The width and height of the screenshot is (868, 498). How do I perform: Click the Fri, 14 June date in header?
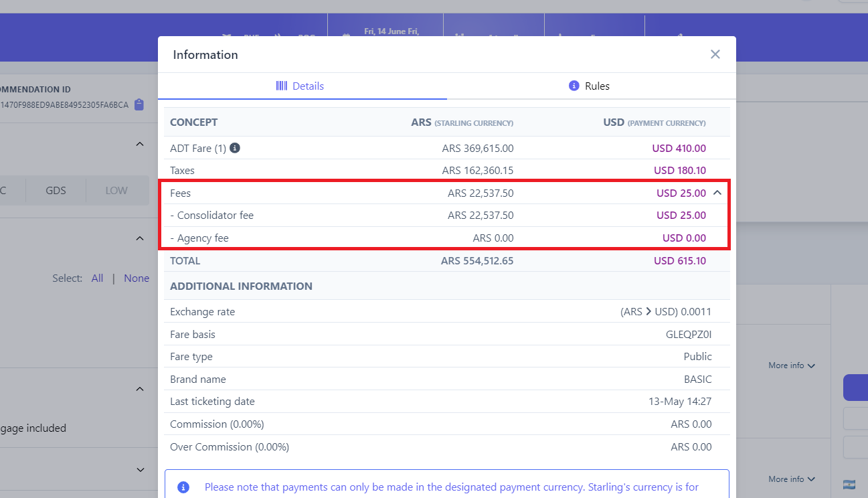coord(392,31)
